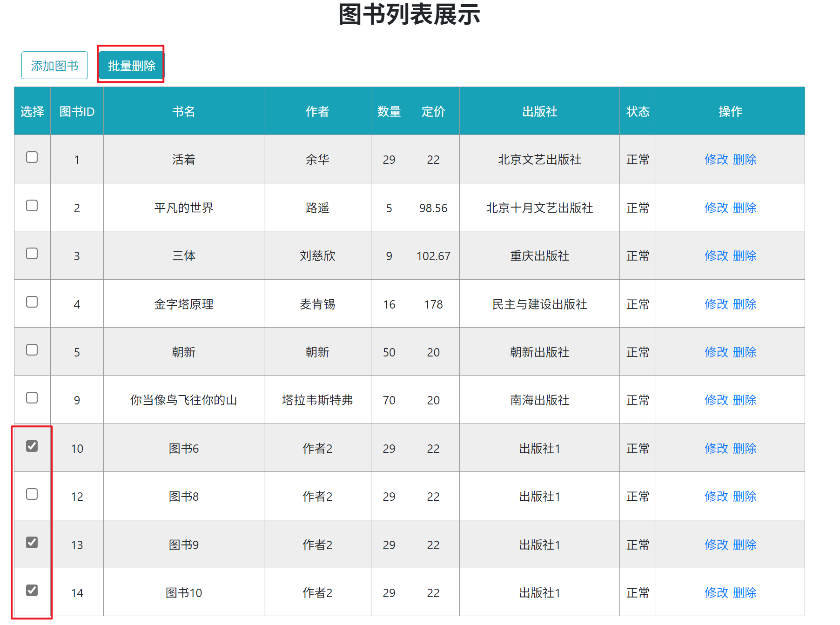Click price cell 98.56

(433, 208)
